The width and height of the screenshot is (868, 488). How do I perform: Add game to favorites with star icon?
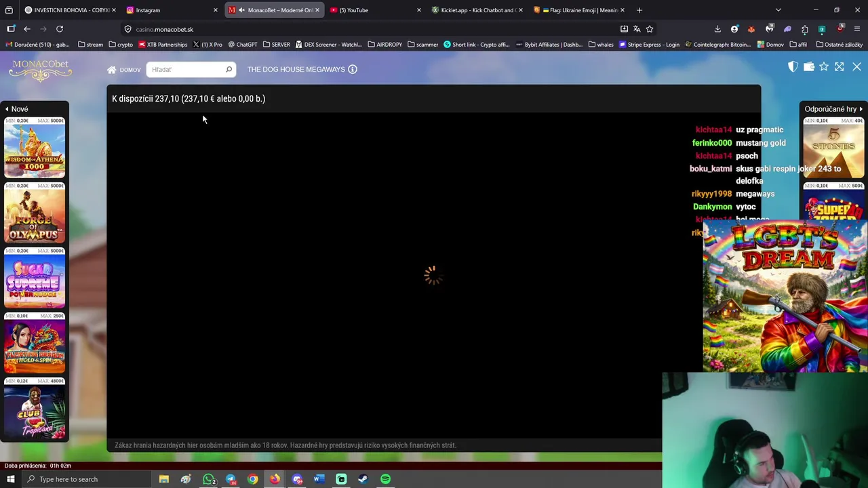[x=824, y=66]
